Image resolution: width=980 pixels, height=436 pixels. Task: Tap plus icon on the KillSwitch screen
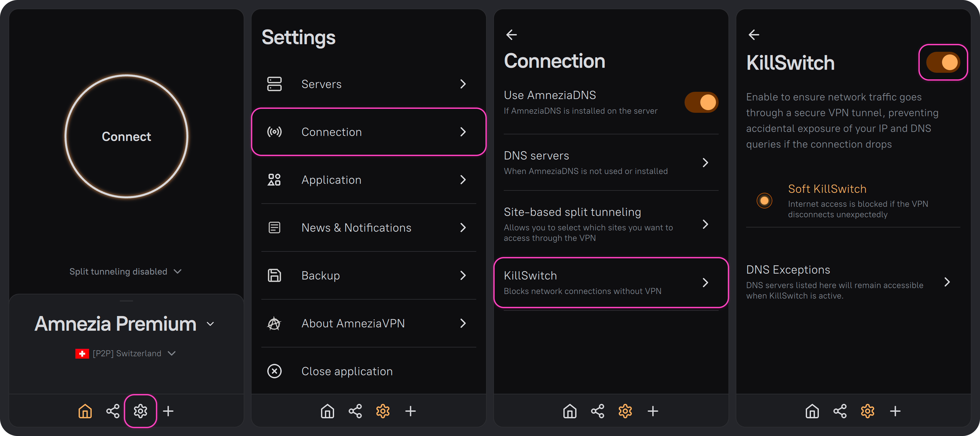tap(895, 411)
